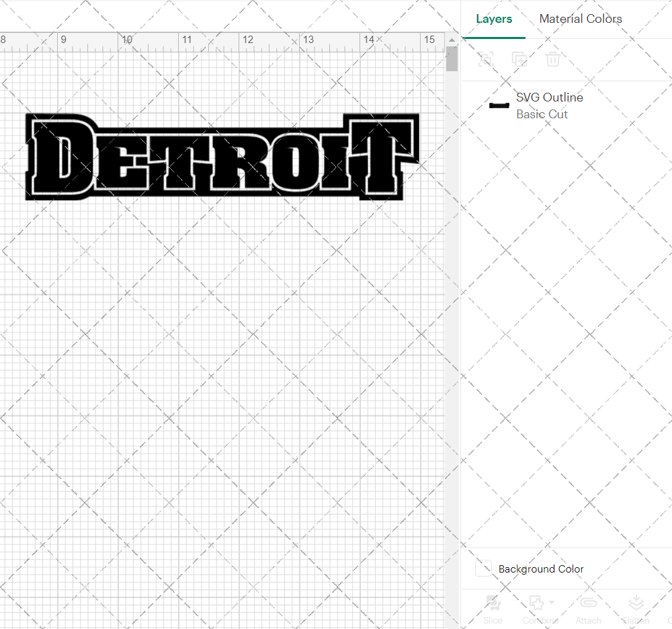
Task: Click the Slice tool icon
Action: pyautogui.click(x=493, y=603)
